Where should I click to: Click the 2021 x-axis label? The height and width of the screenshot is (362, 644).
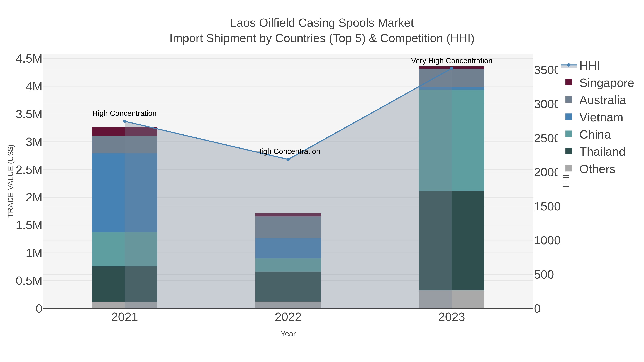[x=125, y=317]
